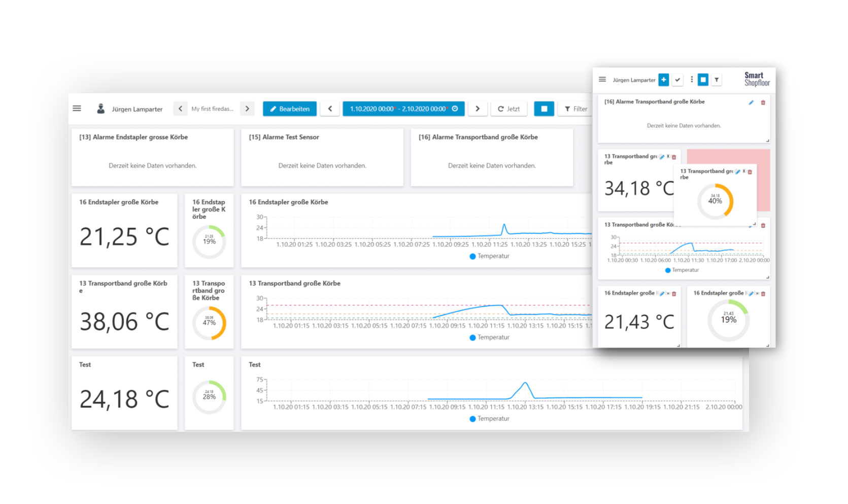Delete the floating 40% gauge widget

click(x=750, y=172)
